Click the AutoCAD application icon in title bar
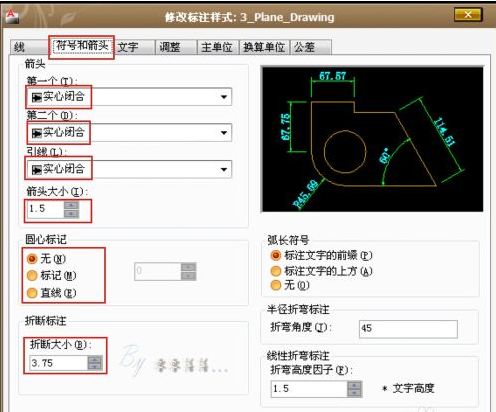 coord(12,16)
